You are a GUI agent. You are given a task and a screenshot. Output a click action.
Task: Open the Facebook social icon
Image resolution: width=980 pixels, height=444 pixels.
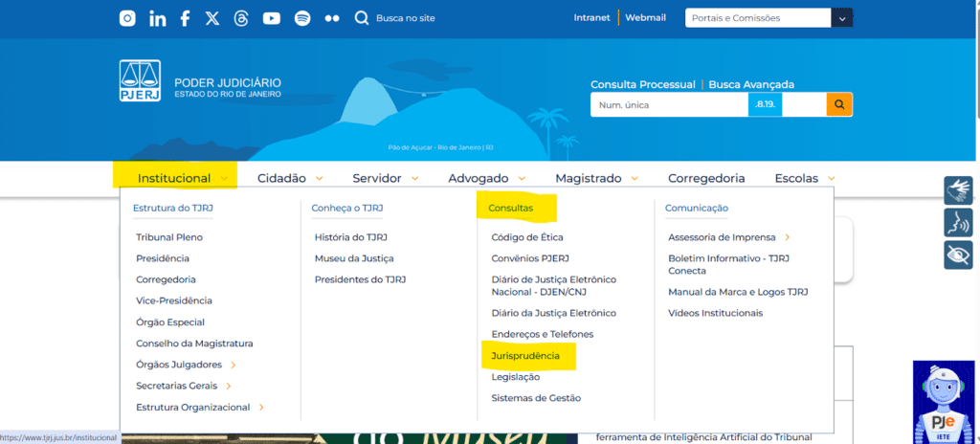point(185,18)
